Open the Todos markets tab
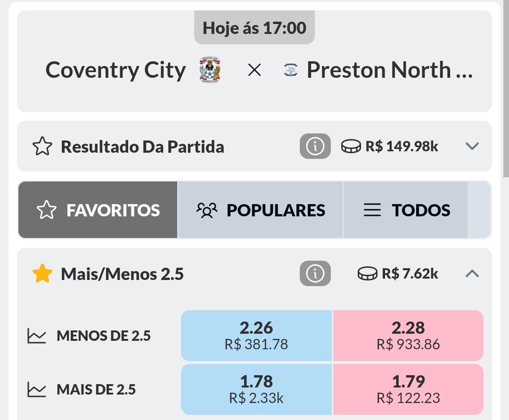Image resolution: width=509 pixels, height=420 pixels. coord(406,210)
